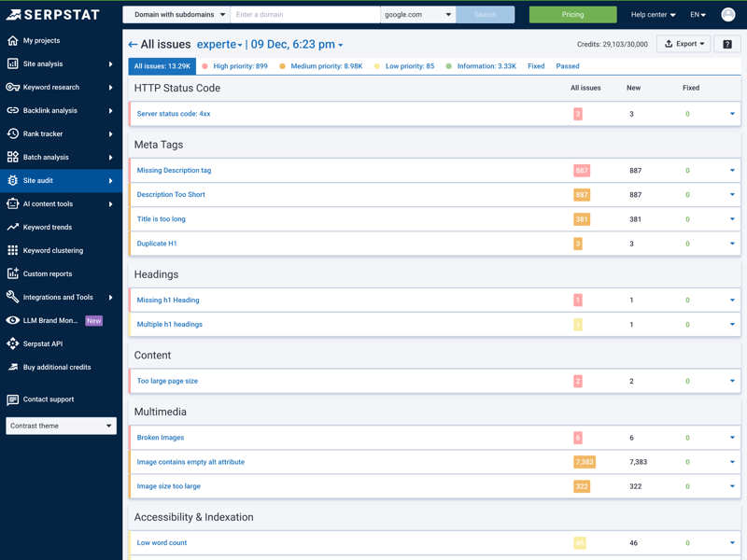Open the user profile avatar

pyautogui.click(x=728, y=15)
